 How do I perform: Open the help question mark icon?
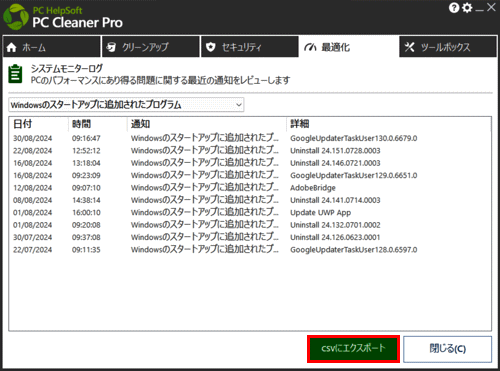click(x=454, y=8)
